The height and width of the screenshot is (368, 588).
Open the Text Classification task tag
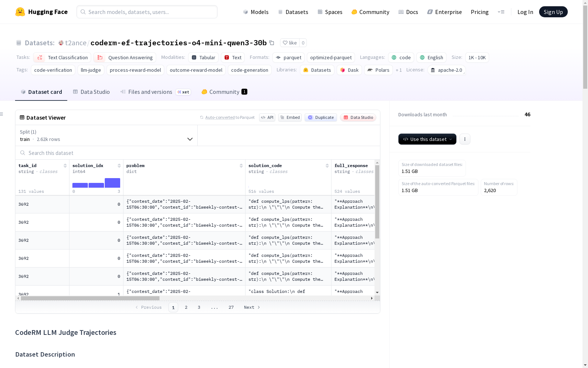point(62,57)
